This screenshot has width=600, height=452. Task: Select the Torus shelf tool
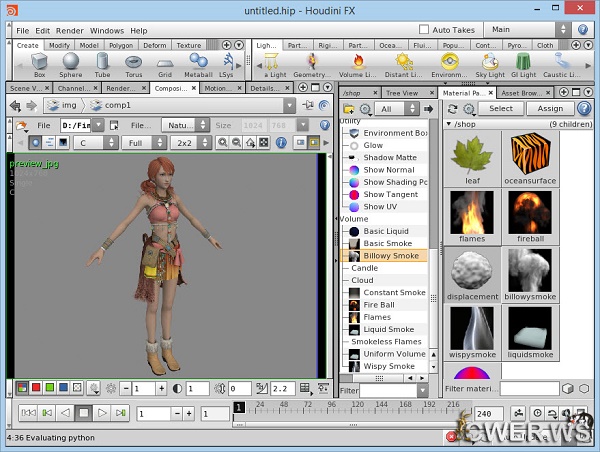(x=133, y=66)
